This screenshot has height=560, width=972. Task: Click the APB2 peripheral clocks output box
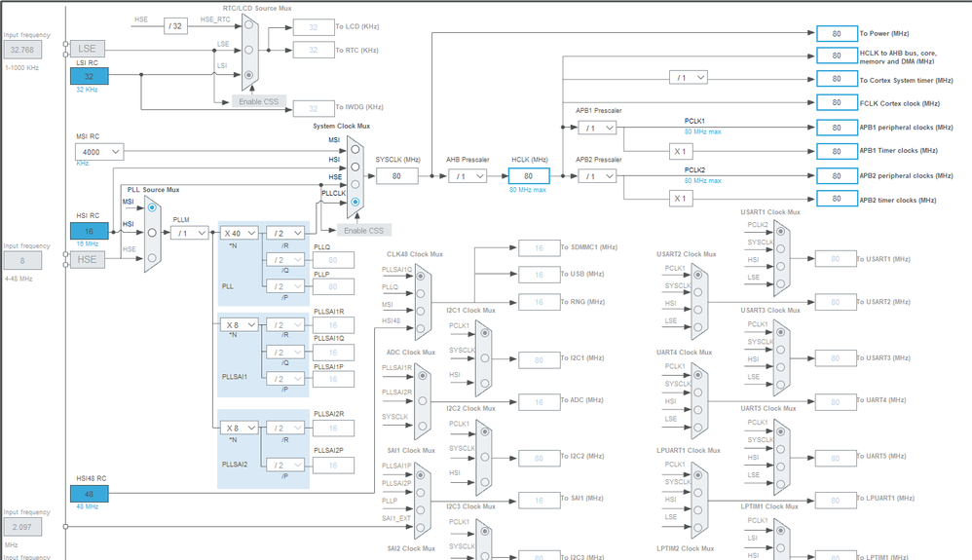click(837, 176)
